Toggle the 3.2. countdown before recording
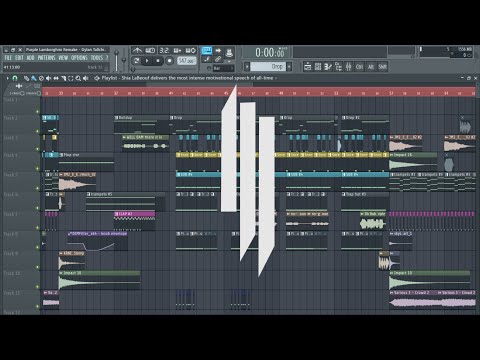 click(164, 51)
